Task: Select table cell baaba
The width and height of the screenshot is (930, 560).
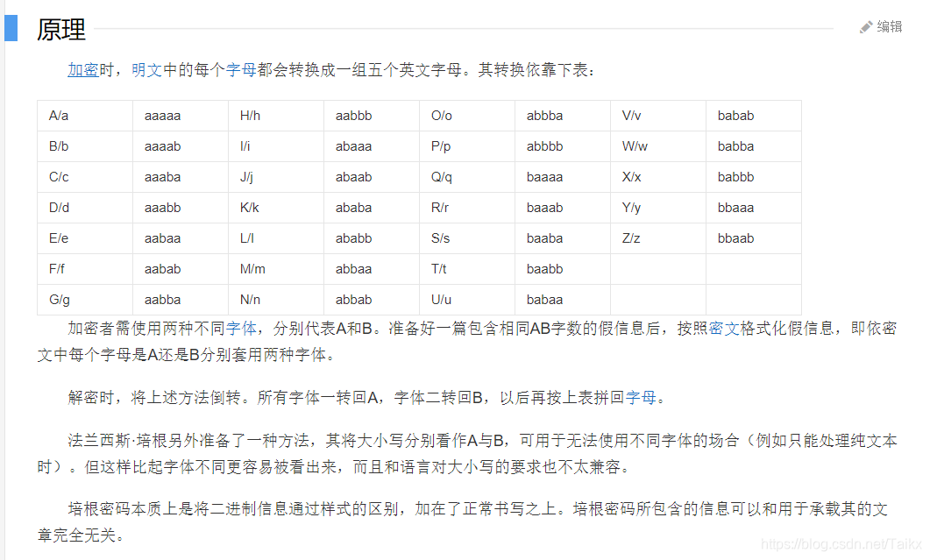Action: point(562,238)
